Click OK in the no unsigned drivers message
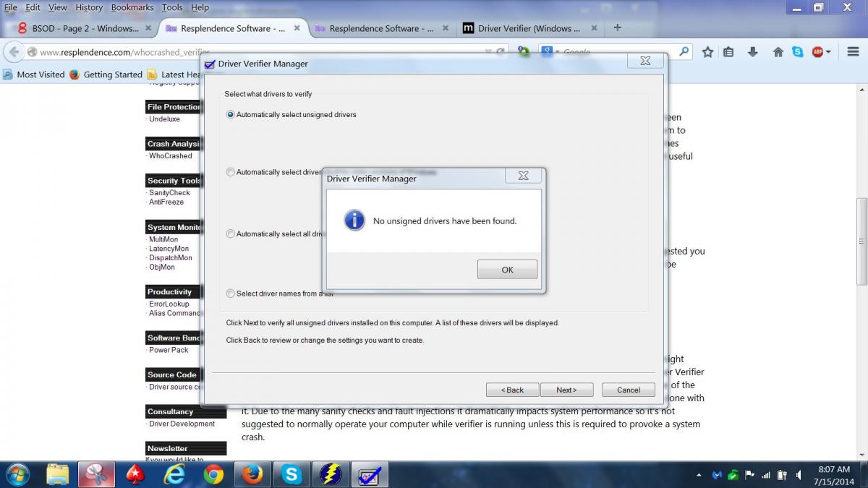The width and height of the screenshot is (868, 488). click(x=507, y=270)
